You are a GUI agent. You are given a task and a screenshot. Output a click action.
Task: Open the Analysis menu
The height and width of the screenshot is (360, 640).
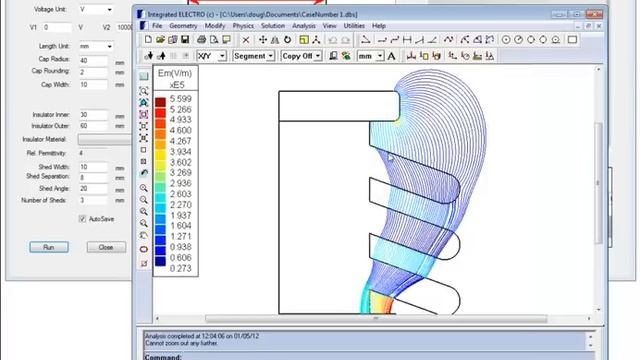pos(304,26)
